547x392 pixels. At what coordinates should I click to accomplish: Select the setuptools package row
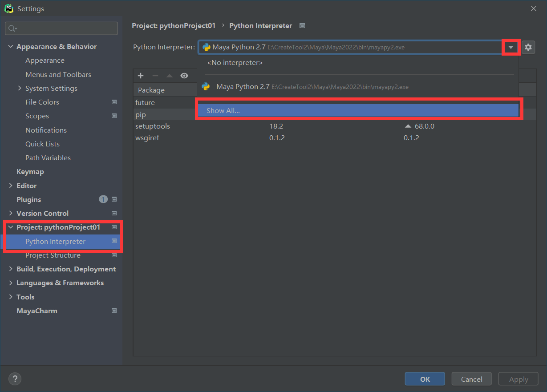(153, 126)
